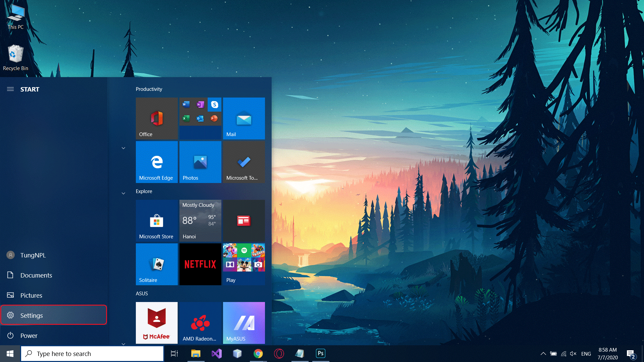Open the Action Center notifications icon
Screen dimensions: 644x362
pyautogui.click(x=631, y=354)
